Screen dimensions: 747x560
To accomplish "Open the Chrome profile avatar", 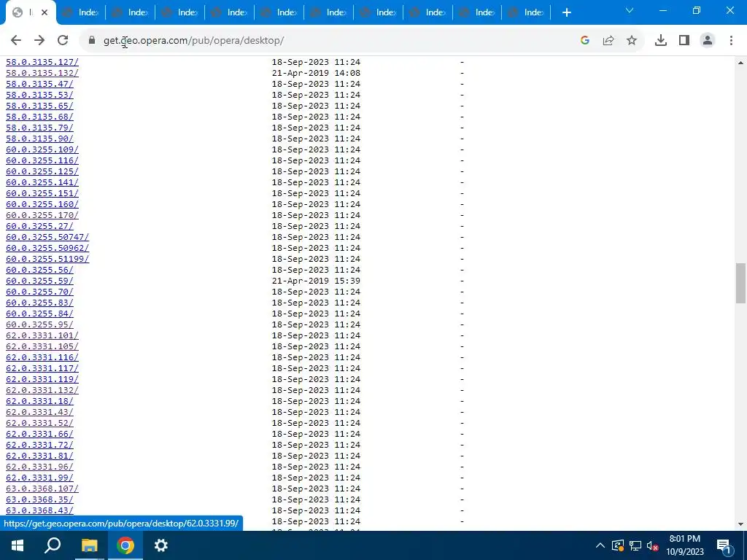I will pos(708,41).
